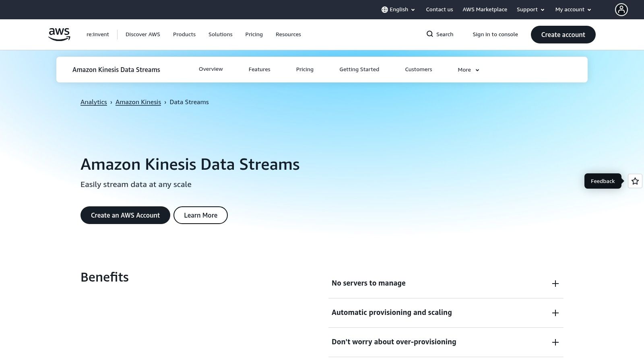Click Create an AWS Account button
Viewport: 644px width, 362px height.
coord(125,215)
